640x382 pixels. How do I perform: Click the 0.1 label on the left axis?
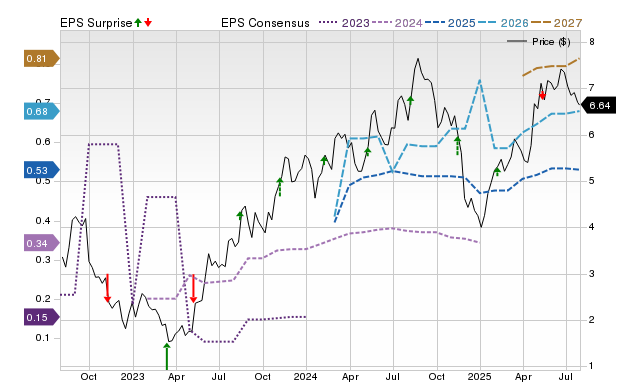pos(43,338)
